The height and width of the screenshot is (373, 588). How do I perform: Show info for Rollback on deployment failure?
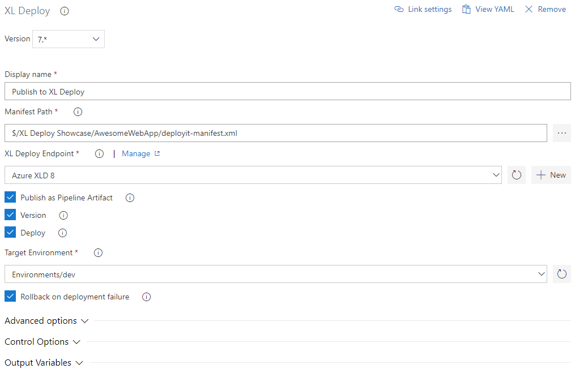tap(146, 297)
